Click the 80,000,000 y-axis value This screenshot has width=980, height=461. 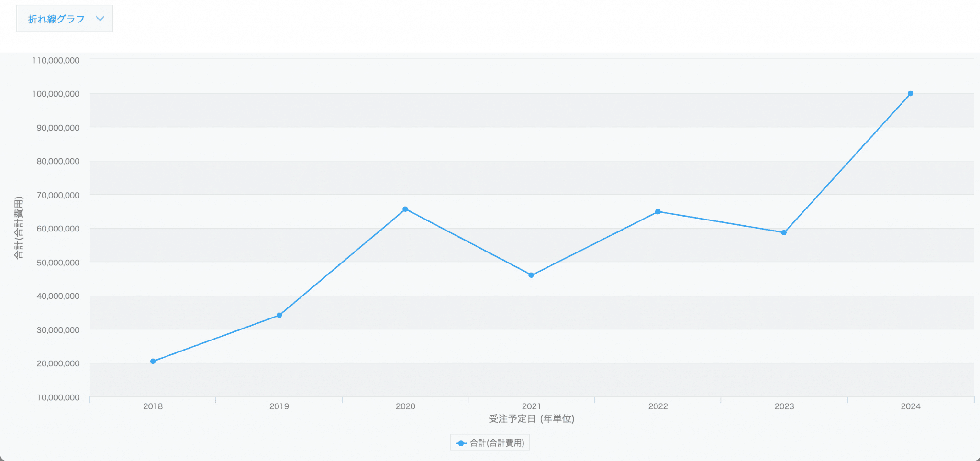[58, 161]
